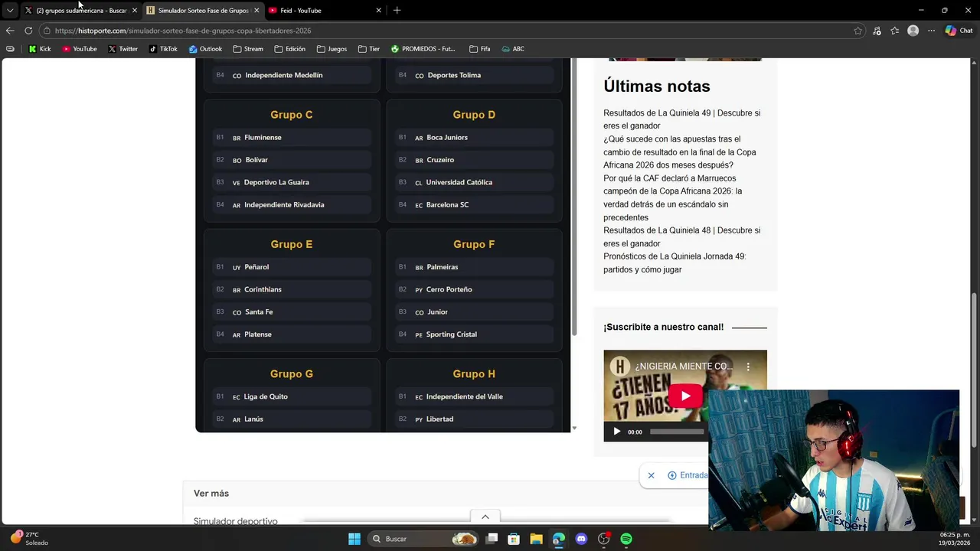980x551 pixels.
Task: Select Liga de Quito in Grupo G
Action: [292, 396]
